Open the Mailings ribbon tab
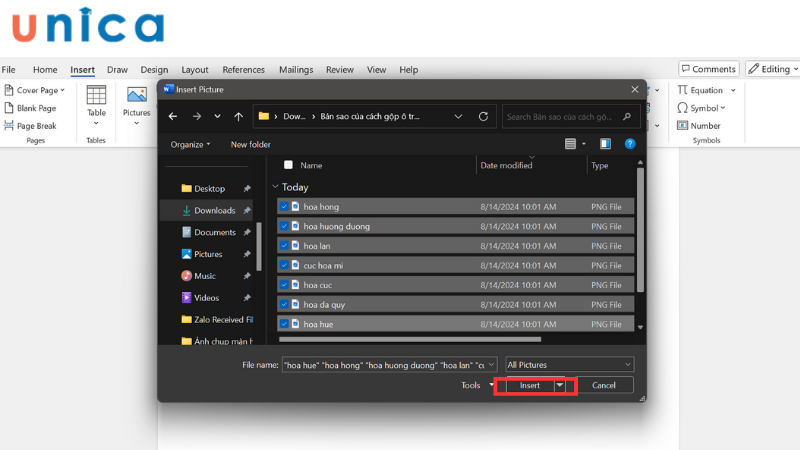Viewport: 800px width, 450px height. pyautogui.click(x=296, y=70)
